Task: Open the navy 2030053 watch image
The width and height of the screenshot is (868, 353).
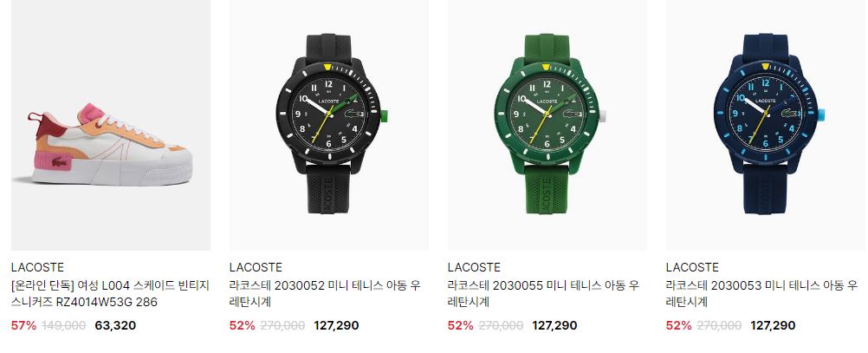Action: (x=766, y=125)
